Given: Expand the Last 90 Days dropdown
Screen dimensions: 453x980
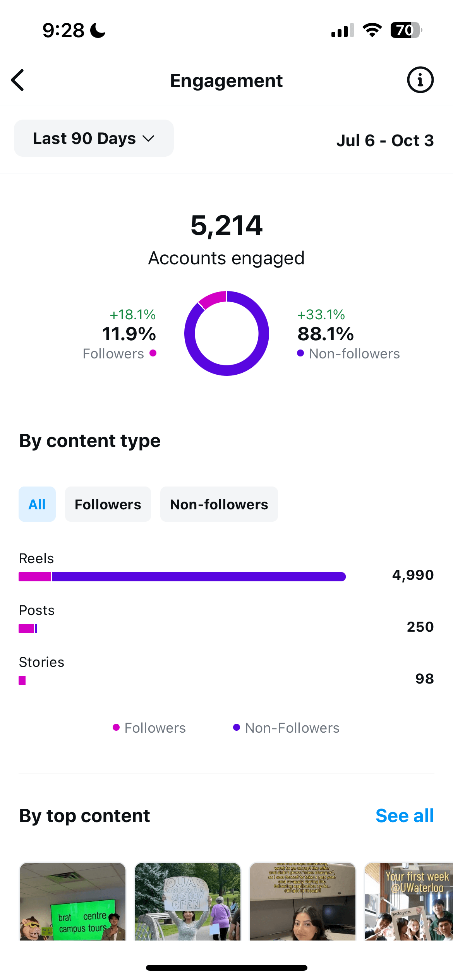Looking at the screenshot, I should [x=94, y=138].
